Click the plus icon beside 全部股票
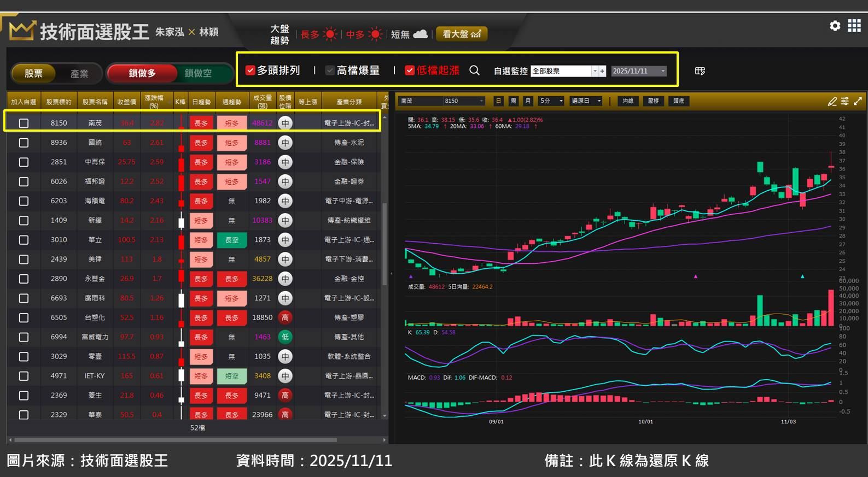Viewport: 868px width, 477px height. click(602, 71)
